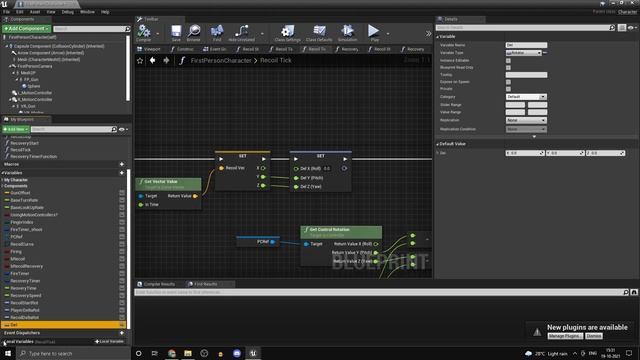Add Event Dispatcher with plus icon
Screen dimensions: 640x360
pyautogui.click(x=122, y=333)
